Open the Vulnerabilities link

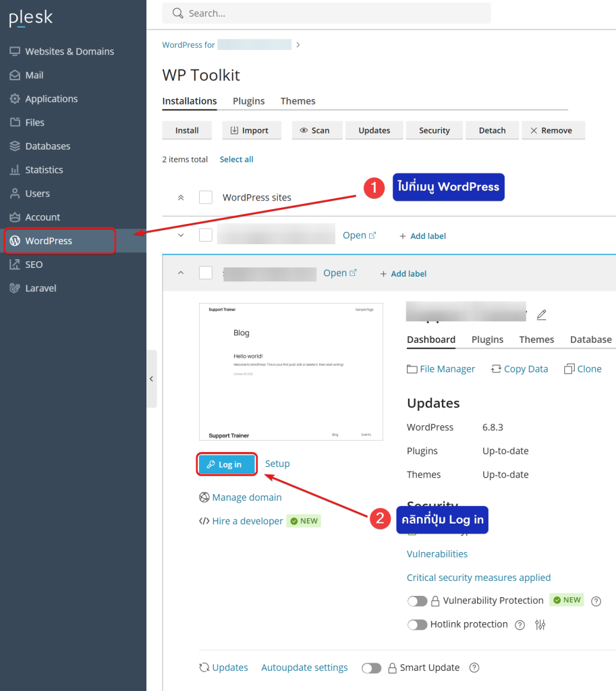[x=437, y=554]
